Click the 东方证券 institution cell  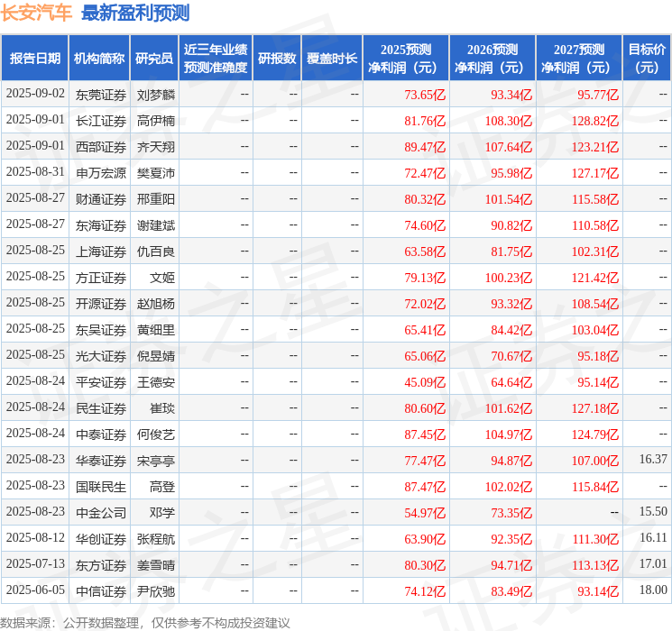click(101, 565)
